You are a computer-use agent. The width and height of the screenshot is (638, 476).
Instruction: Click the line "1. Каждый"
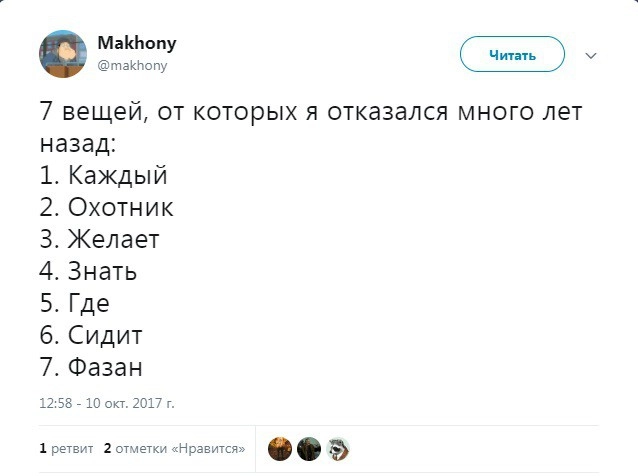coord(104,175)
